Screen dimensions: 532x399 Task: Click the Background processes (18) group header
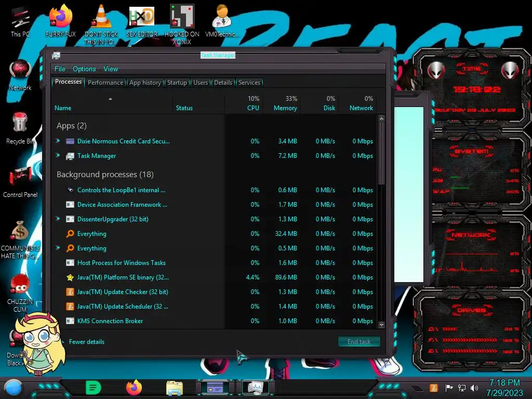[105, 175]
